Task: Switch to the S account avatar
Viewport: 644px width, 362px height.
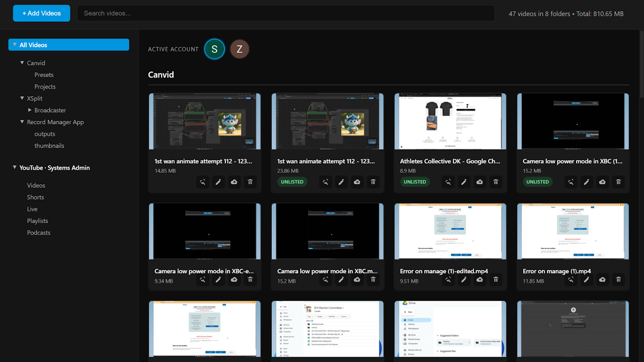Action: pos(214,49)
